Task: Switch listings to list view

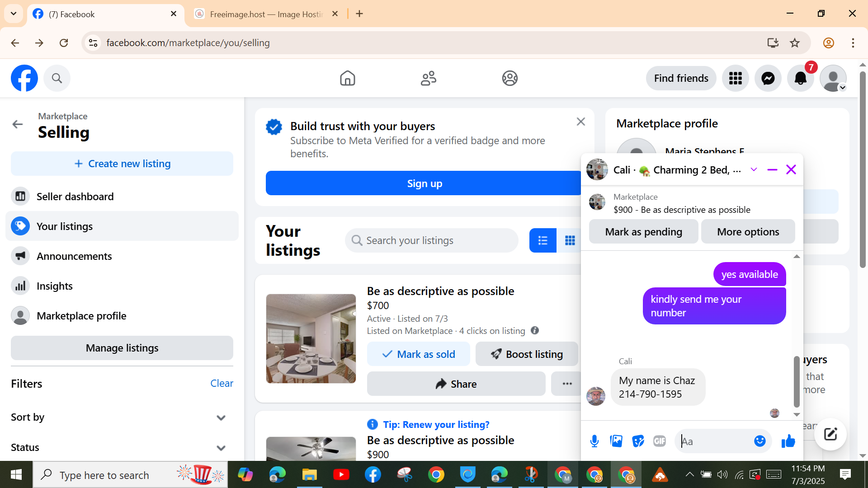Action: point(543,240)
